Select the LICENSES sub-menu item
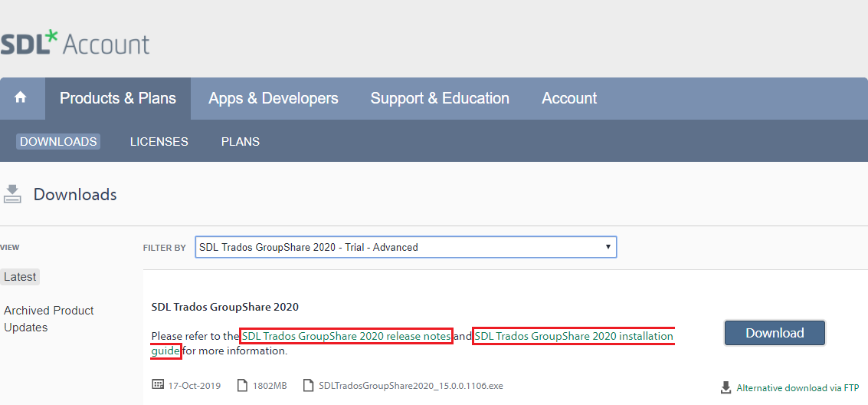The height and width of the screenshot is (405, 868). click(x=159, y=141)
